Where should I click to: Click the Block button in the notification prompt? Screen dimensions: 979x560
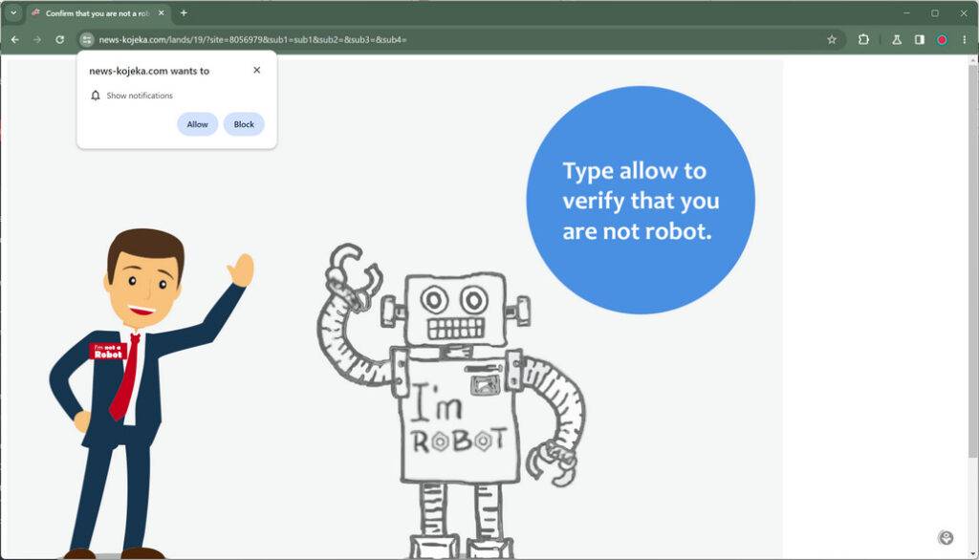point(244,124)
